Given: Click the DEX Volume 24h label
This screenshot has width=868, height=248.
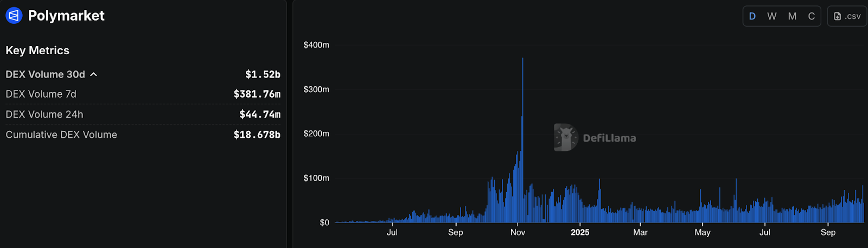Looking at the screenshot, I should [44, 115].
